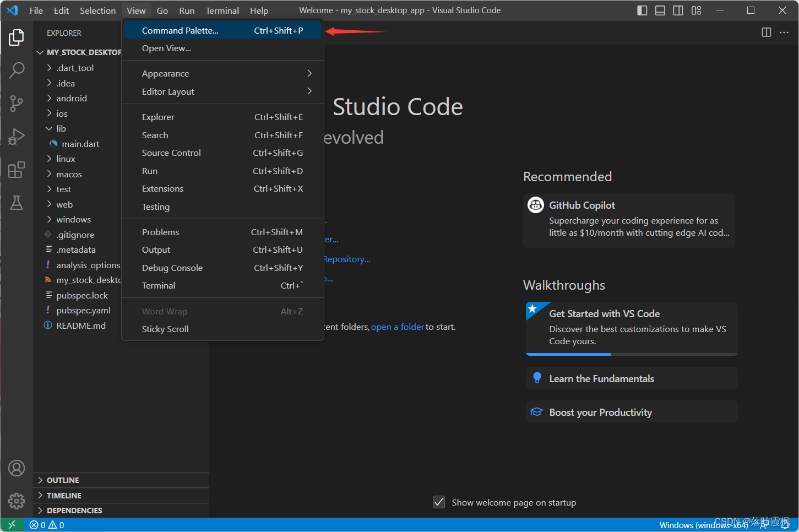This screenshot has height=532, width=799.
Task: Select Terminal in the View menu list
Action: point(222,285)
